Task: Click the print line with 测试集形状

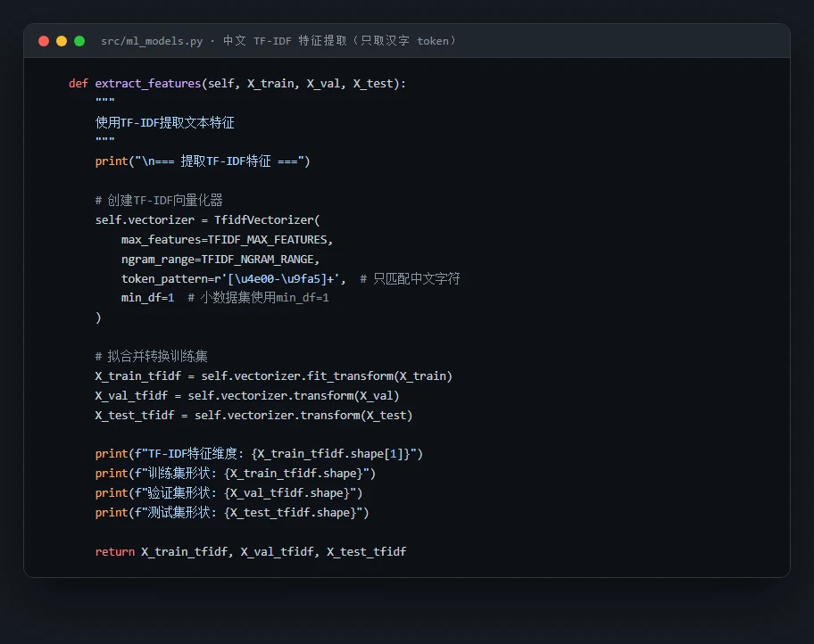Action: (232, 513)
